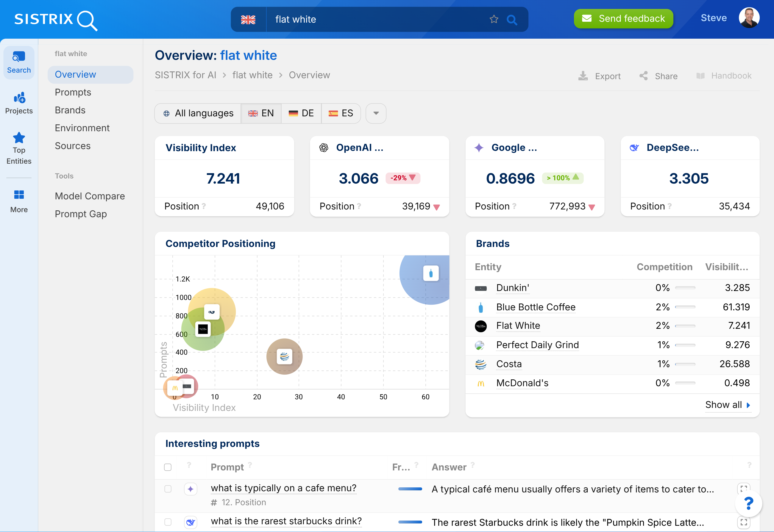Screen dimensions: 774x532
Task: Open 'what is the rarest starbucks drink?' prompt
Action: coord(286,521)
